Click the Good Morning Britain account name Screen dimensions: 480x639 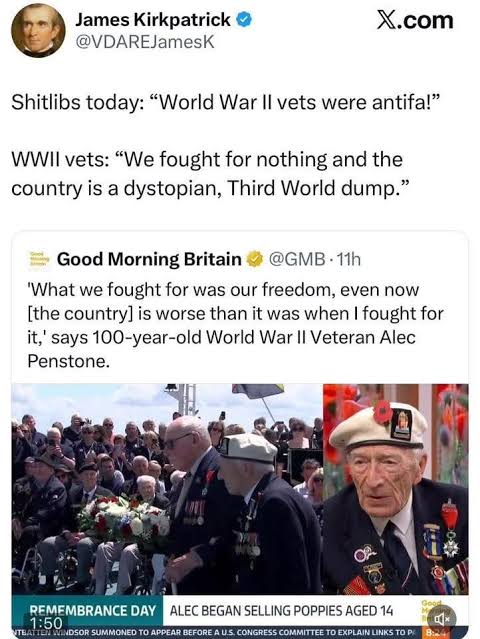149,259
